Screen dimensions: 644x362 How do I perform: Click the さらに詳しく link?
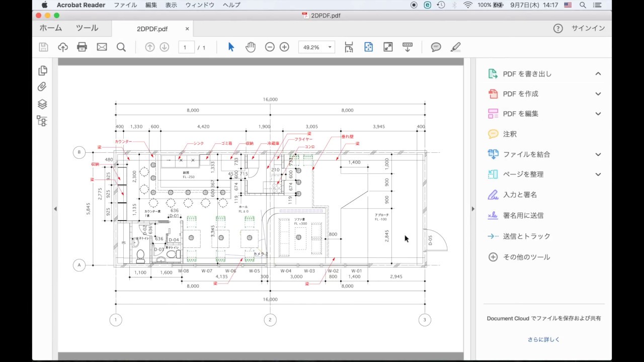[x=543, y=339]
